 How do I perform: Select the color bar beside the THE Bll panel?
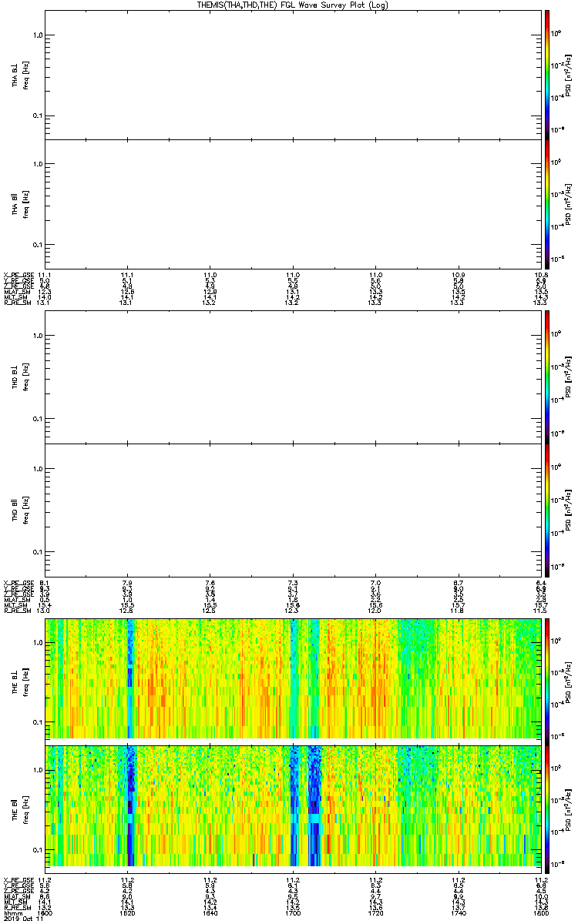[x=547, y=808]
